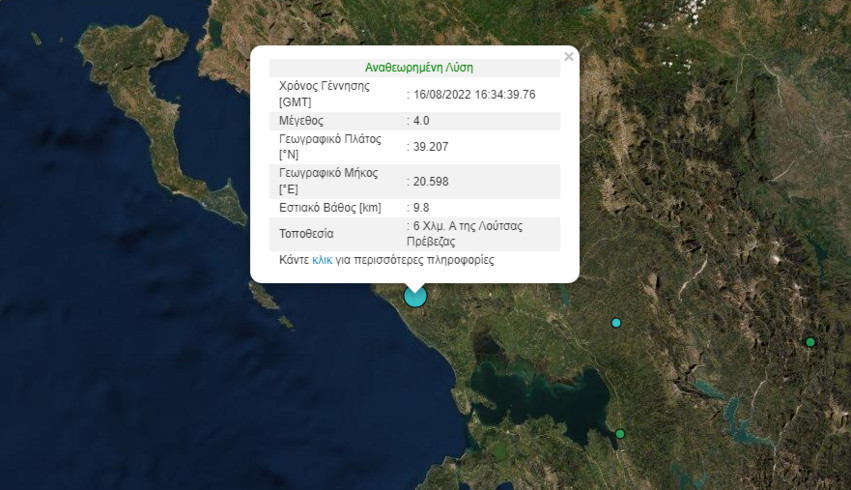
Task: Select the green marker at far right edge
Action: [x=810, y=343]
